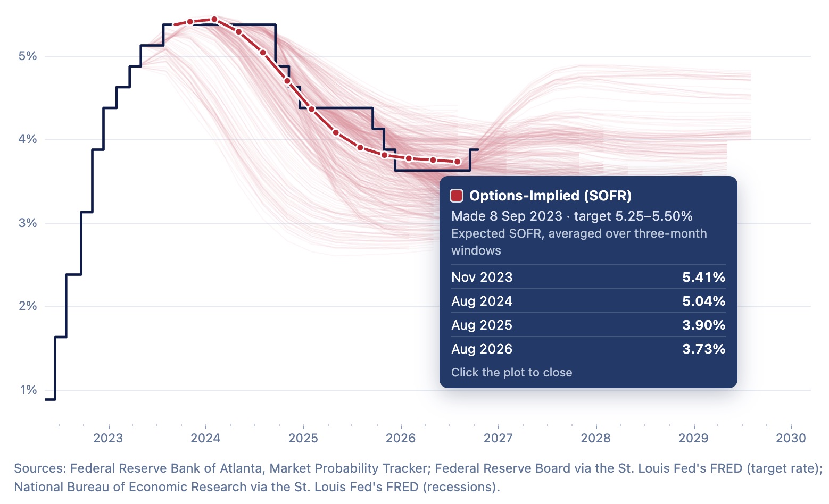Select the Aug 2026 row with 3.73%

pos(588,349)
